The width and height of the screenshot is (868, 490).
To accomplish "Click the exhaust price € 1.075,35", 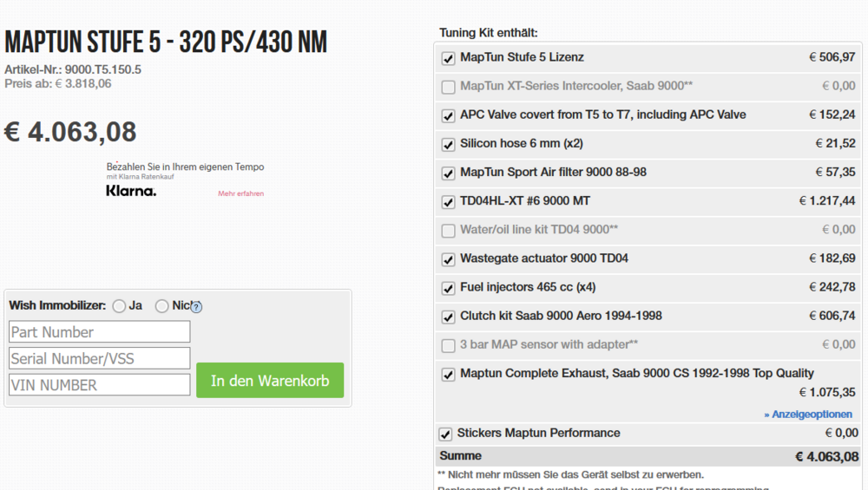I will tap(827, 393).
